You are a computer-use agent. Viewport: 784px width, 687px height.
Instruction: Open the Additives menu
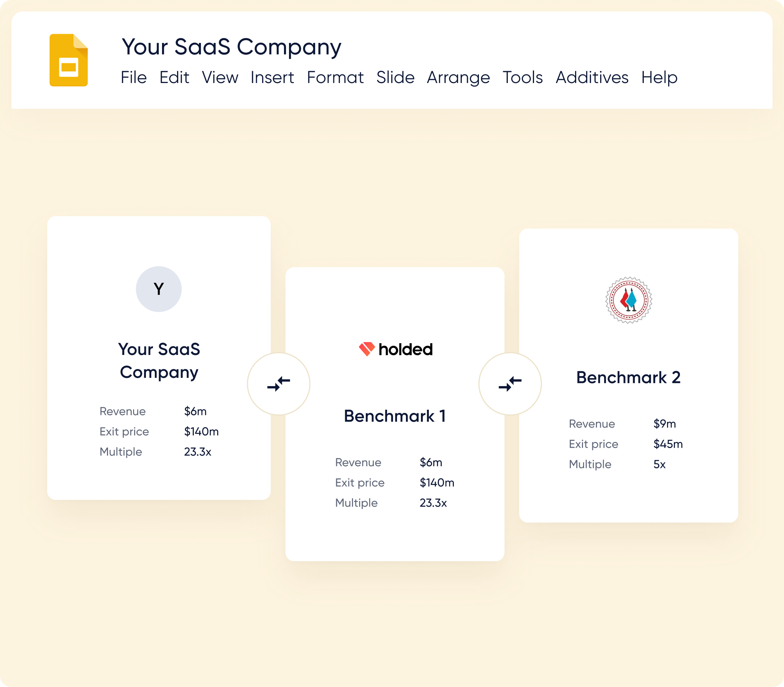point(592,77)
